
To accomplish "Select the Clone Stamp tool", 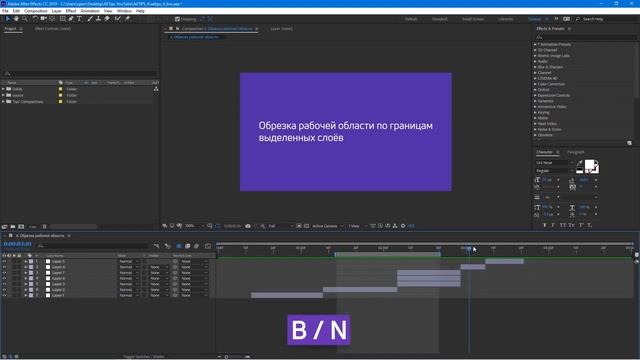I will [x=98, y=19].
